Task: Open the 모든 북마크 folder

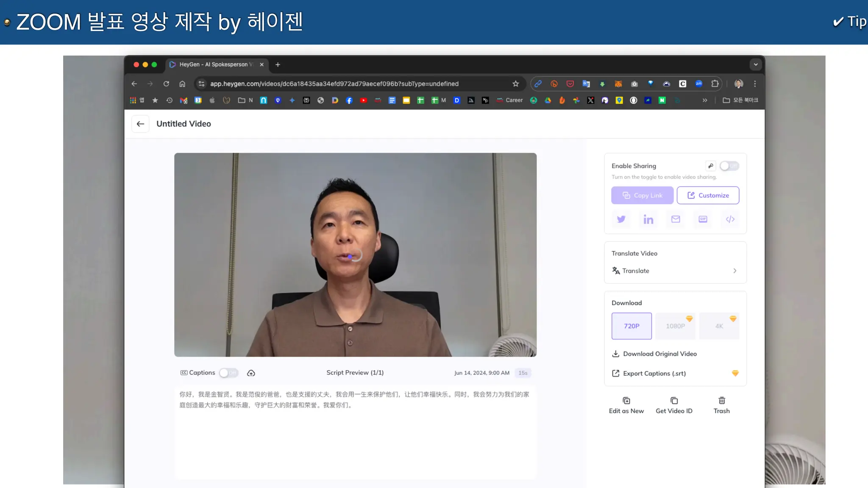Action: (740, 100)
